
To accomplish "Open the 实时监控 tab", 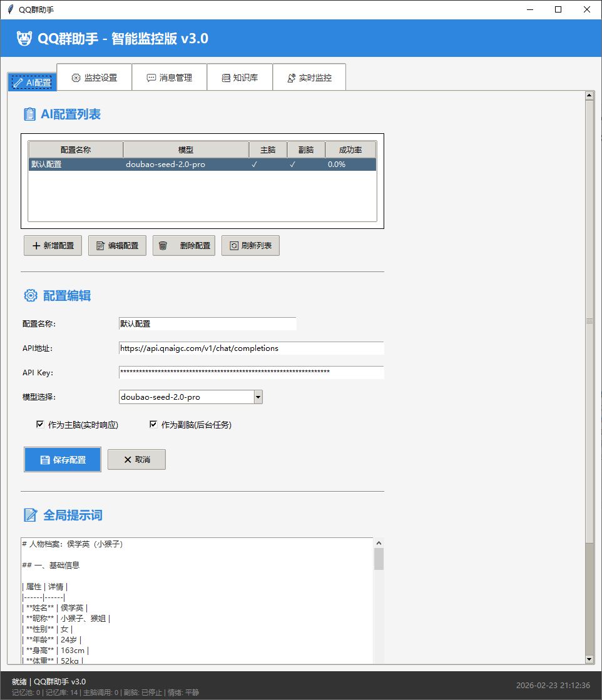I will (x=309, y=78).
